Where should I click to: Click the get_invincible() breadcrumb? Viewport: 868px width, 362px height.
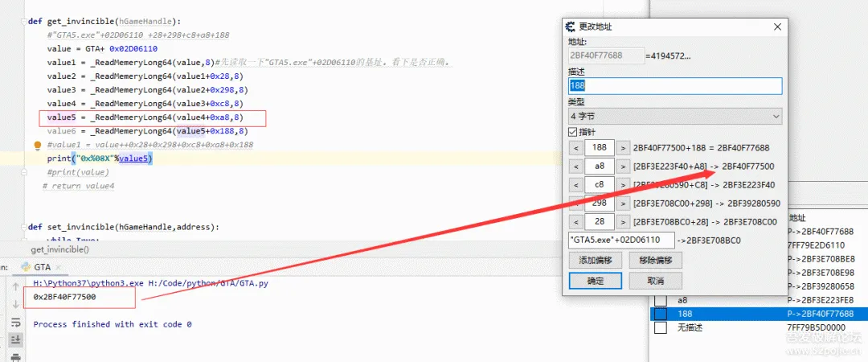59,249
